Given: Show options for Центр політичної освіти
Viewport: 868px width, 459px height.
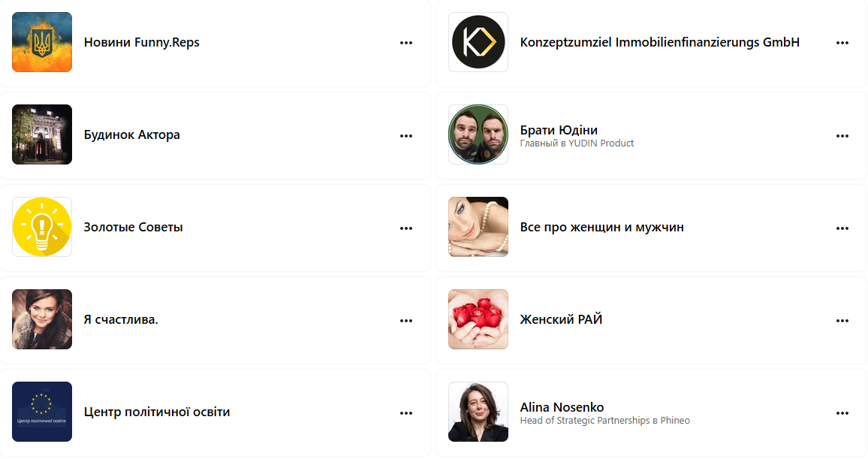Looking at the screenshot, I should [x=406, y=413].
